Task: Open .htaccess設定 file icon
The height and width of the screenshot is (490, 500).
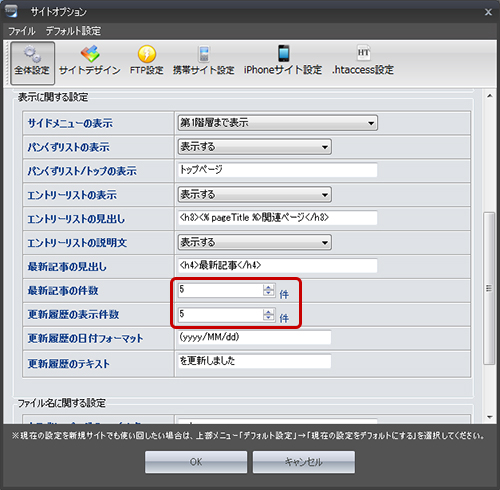Action: pos(363,53)
